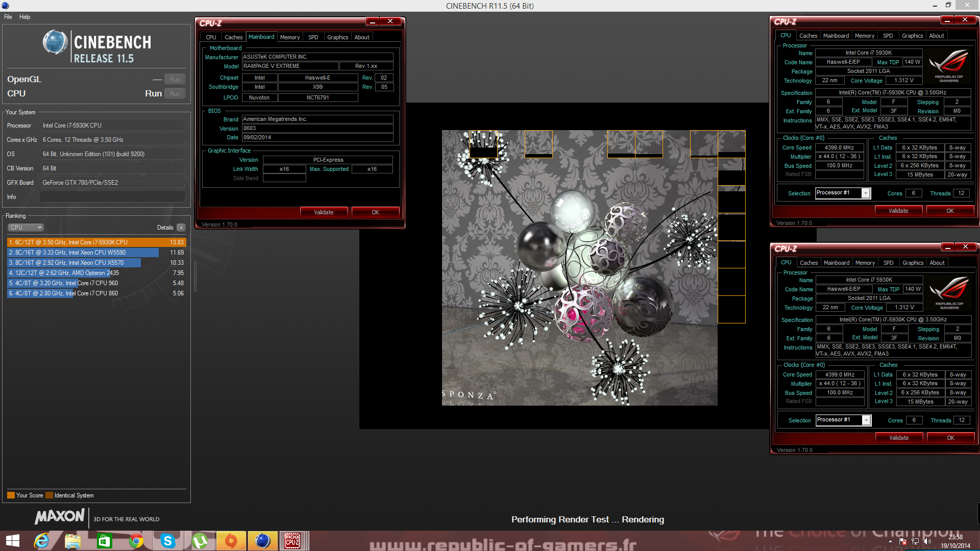Click the Cinebench globe logo

tap(55, 42)
